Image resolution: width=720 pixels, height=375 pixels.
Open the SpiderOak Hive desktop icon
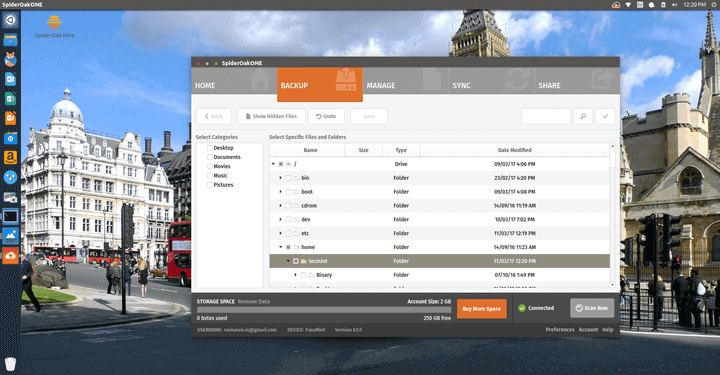[54, 27]
